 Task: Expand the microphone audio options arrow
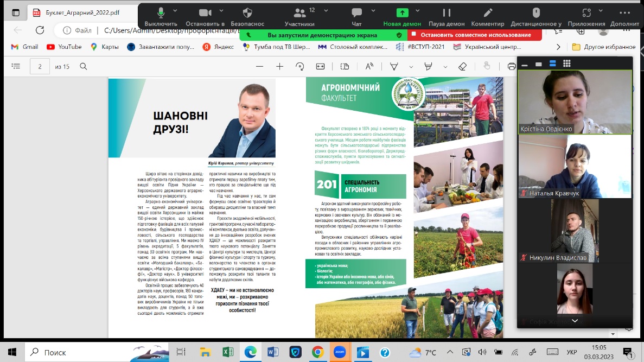[x=175, y=11]
